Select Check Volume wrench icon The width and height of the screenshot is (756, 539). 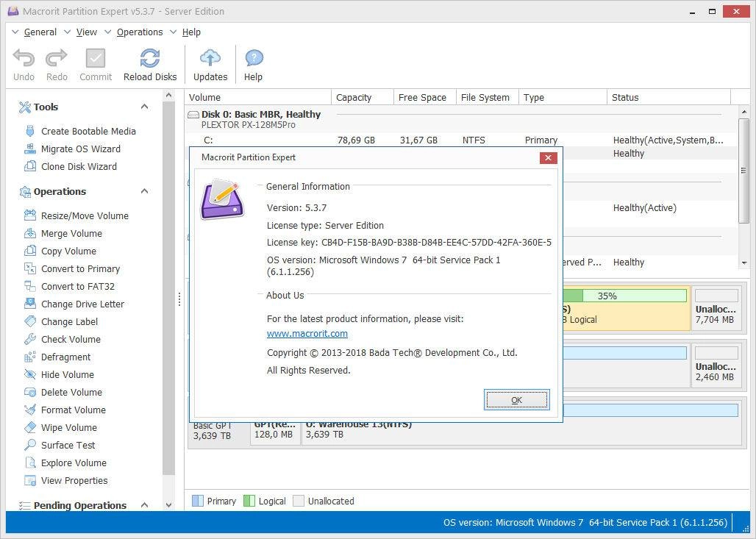(30, 339)
